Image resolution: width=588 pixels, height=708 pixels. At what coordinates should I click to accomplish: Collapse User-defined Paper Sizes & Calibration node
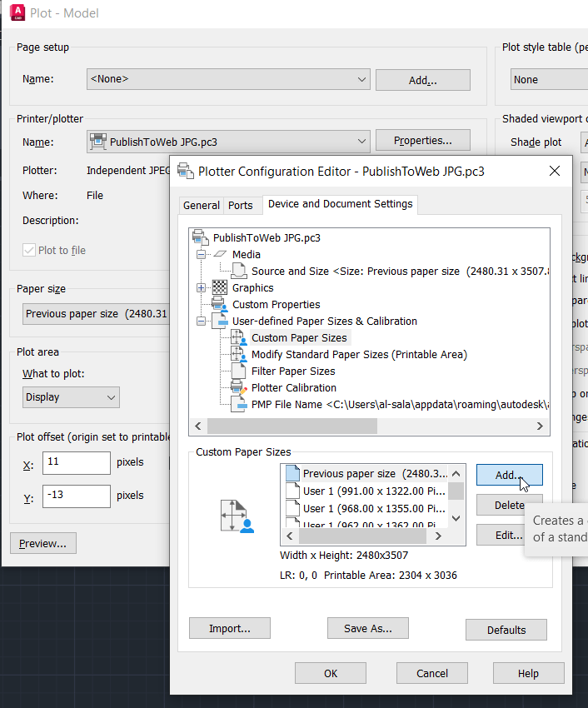coord(201,321)
